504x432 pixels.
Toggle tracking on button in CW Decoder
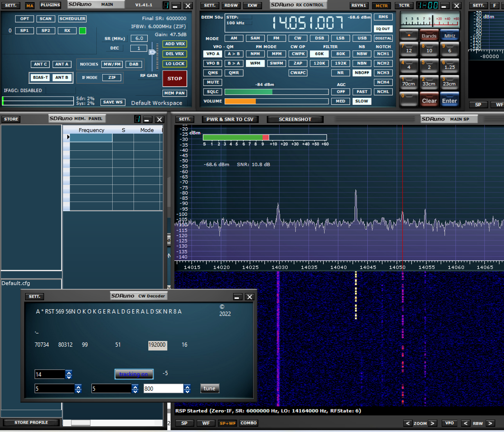coord(134,374)
